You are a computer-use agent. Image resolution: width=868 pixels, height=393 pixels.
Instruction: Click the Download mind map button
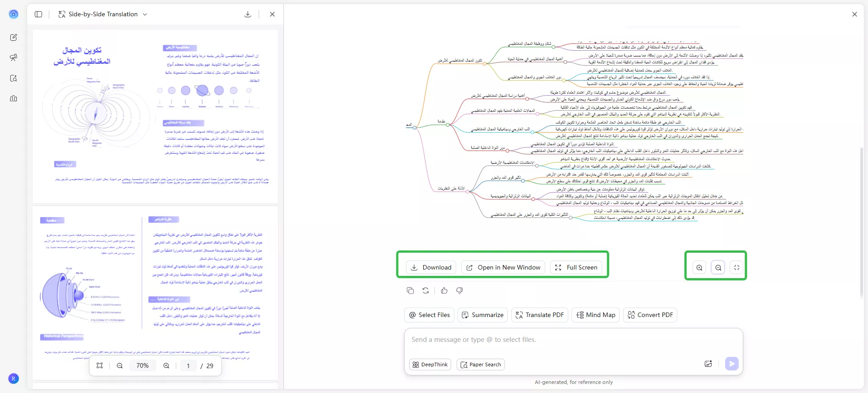[431, 267]
